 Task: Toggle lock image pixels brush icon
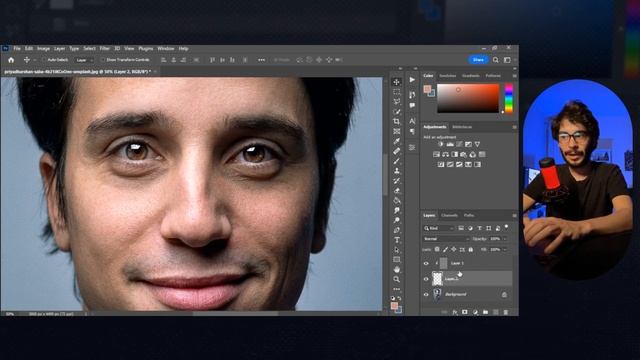pos(445,249)
